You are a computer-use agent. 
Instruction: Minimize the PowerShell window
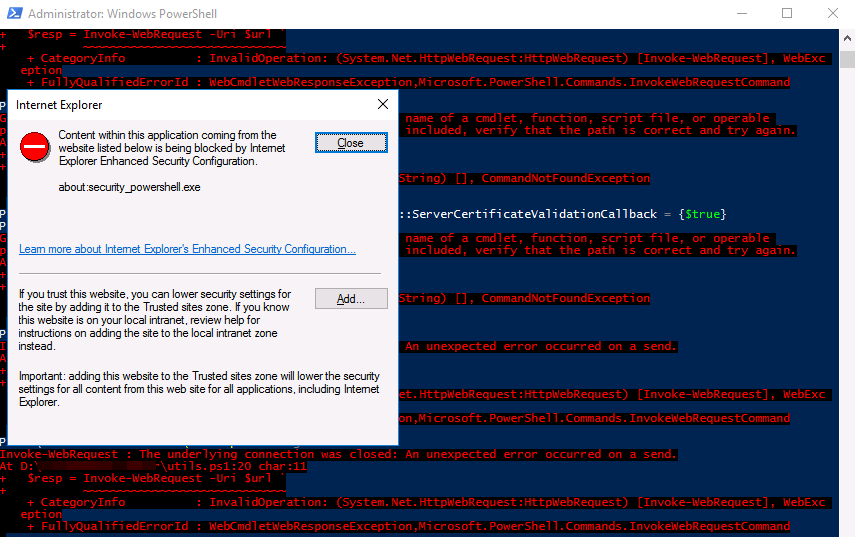point(741,14)
